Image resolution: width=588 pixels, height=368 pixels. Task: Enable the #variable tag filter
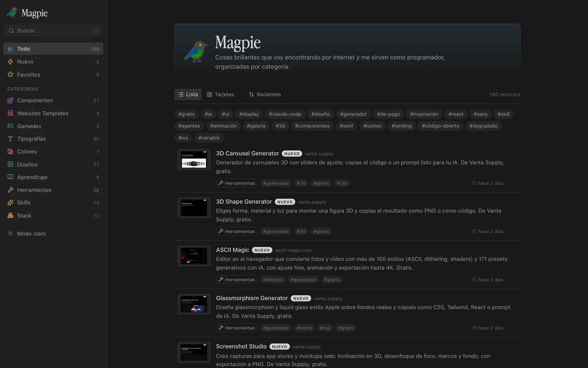209,138
